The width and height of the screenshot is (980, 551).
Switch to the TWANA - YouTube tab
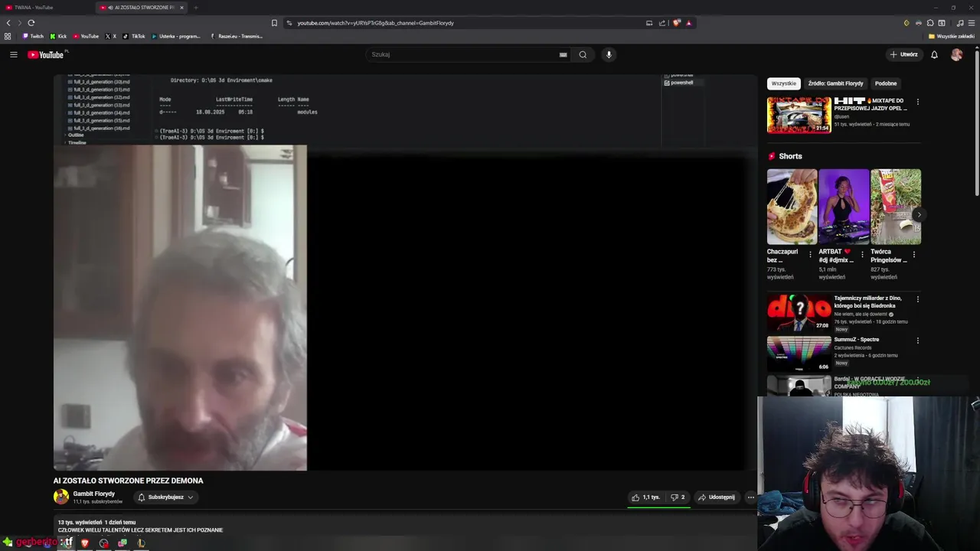click(x=44, y=8)
